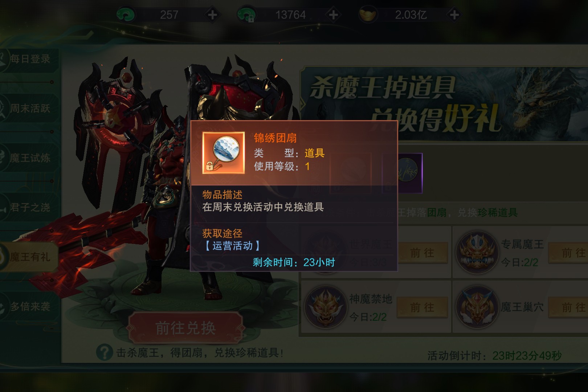Select the 专属魔王 boss mask icon

click(477, 252)
